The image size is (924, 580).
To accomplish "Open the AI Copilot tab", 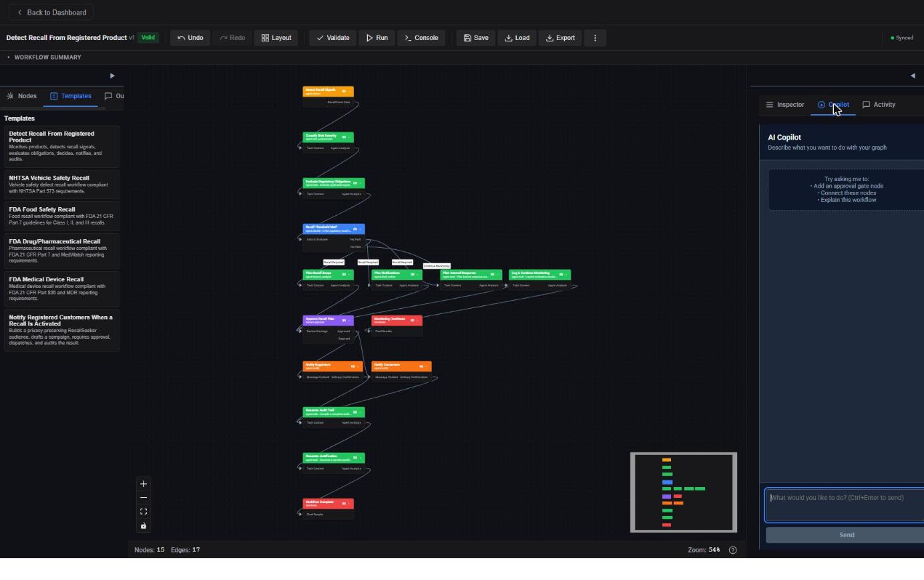I will pyautogui.click(x=833, y=105).
